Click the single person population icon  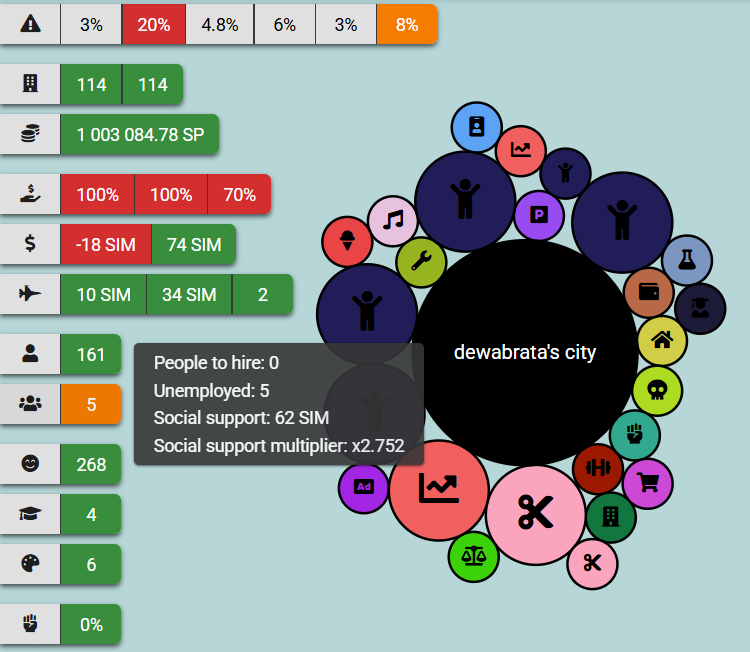coord(30,354)
